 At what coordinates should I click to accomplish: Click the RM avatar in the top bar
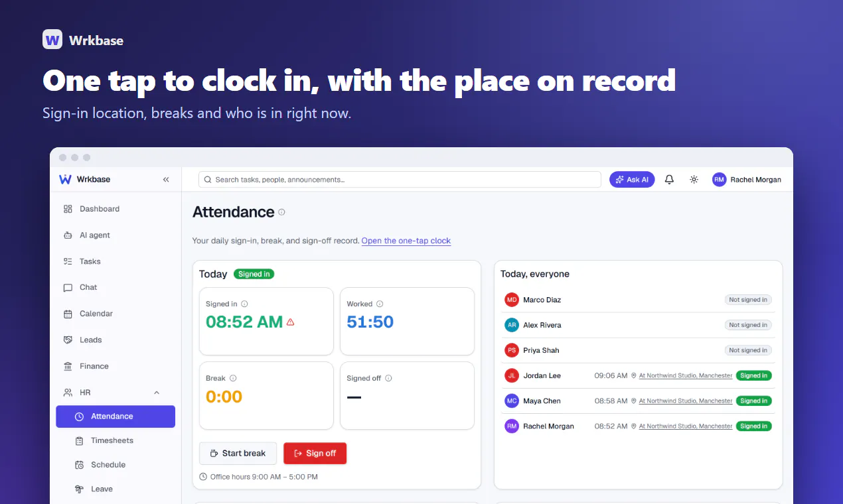[x=720, y=180]
